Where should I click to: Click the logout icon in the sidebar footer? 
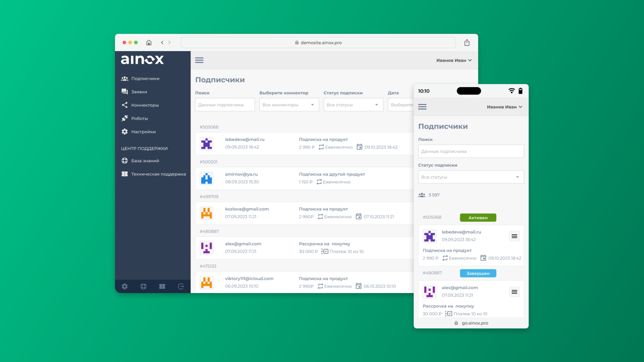[x=181, y=286]
